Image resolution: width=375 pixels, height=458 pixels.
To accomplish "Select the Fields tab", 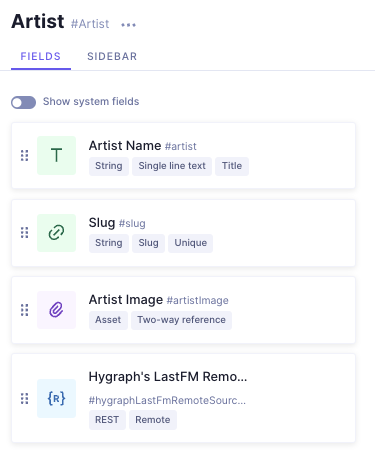I will [x=41, y=56].
